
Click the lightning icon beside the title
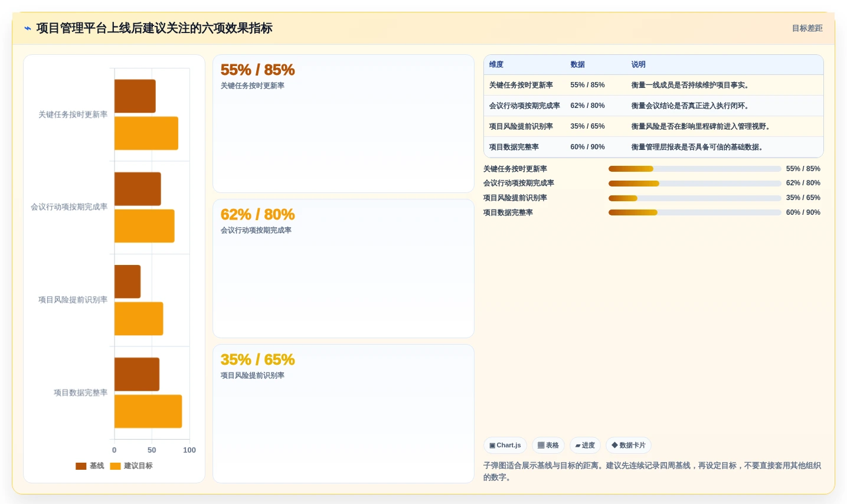tap(28, 28)
